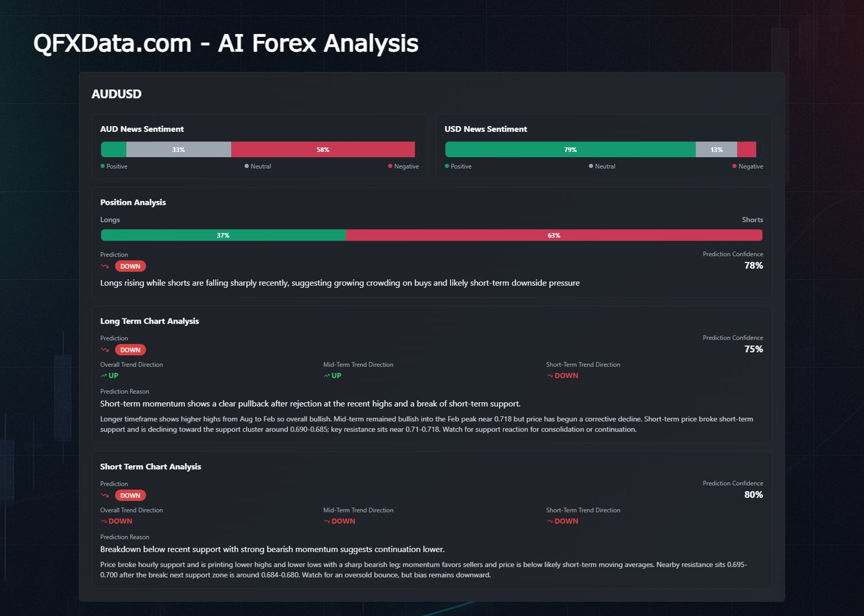Click the down-trend arrow icon in Position Analysis
This screenshot has width=864, height=616.
(105, 266)
